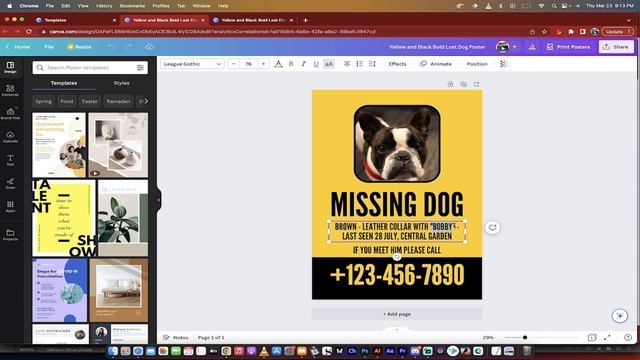
Task: Open the Elements panel in the sidebar
Action: (x=10, y=90)
